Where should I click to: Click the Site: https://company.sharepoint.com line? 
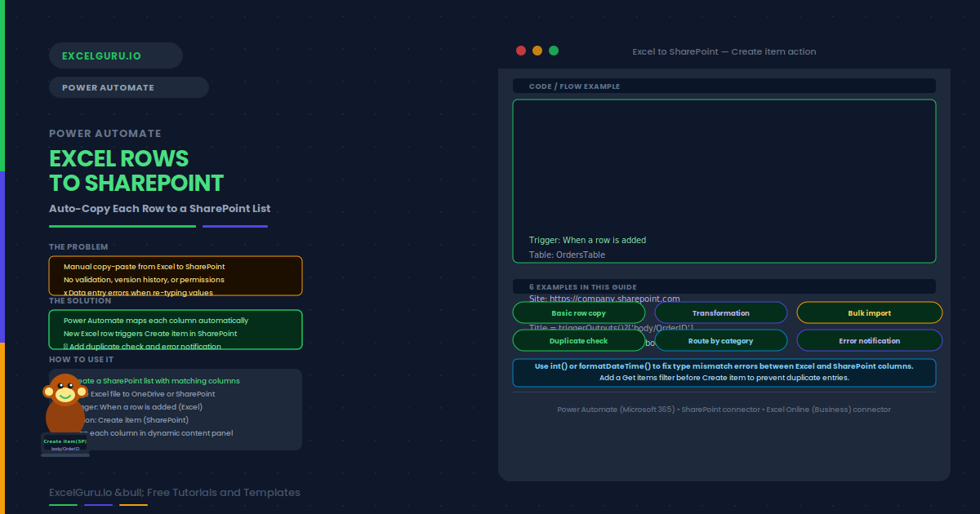[x=604, y=299]
